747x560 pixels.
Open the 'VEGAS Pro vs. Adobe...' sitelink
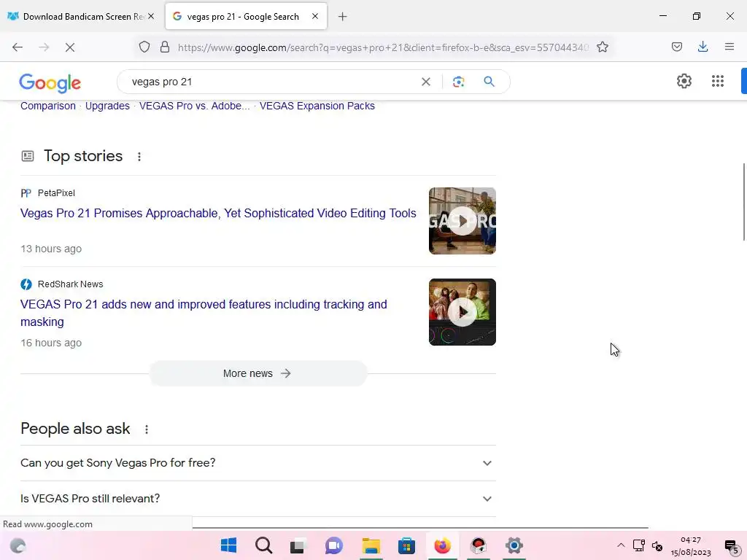click(194, 106)
